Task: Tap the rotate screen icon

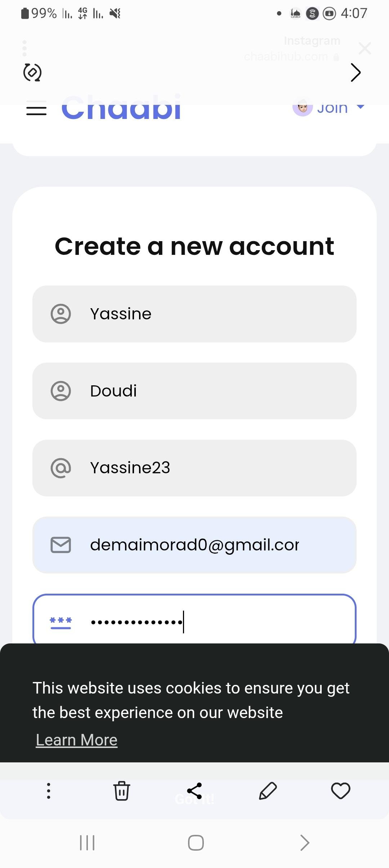Action: tap(32, 72)
